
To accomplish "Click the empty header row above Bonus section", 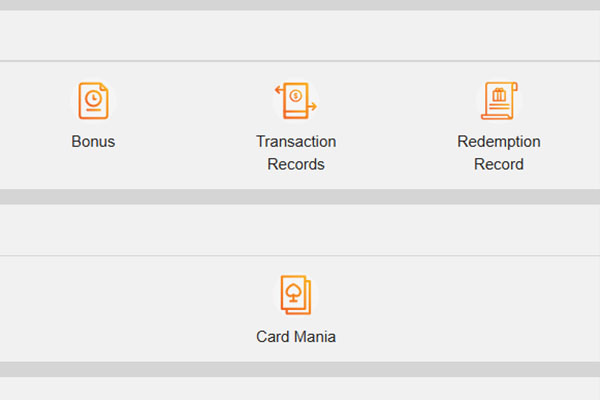I will tap(300, 35).
